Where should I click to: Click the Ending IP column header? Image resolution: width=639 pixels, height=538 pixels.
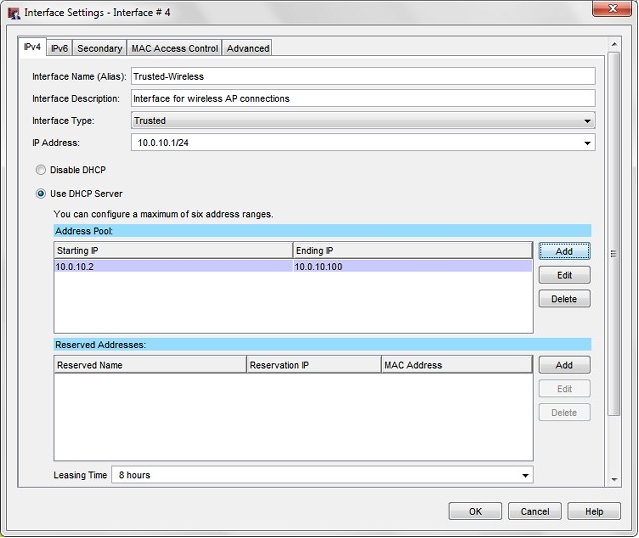tap(412, 251)
